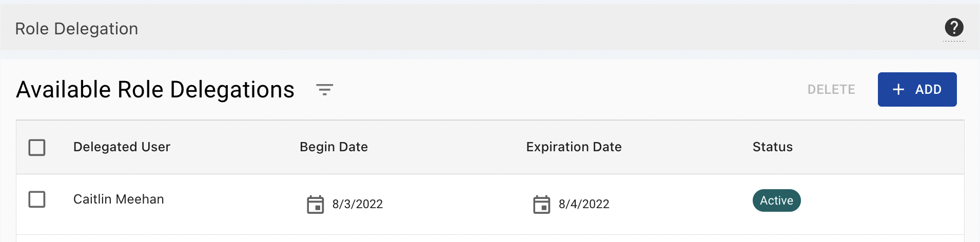Click the empty area of Caitlin Meehan row
The height and width of the screenshot is (242, 980).
point(883,204)
